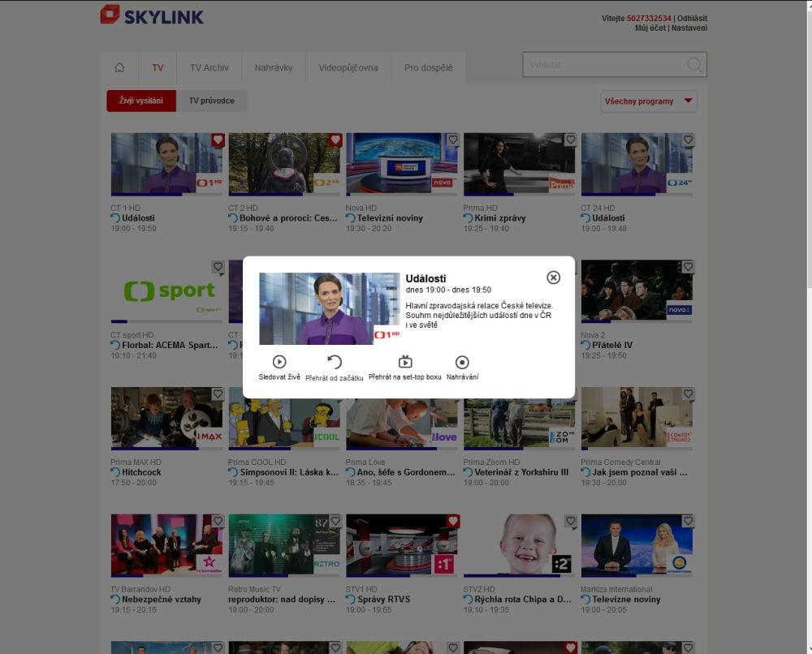The width and height of the screenshot is (812, 654).
Task: Replay icon beside Veterinář z Yorkshiru III
Action: 469,472
